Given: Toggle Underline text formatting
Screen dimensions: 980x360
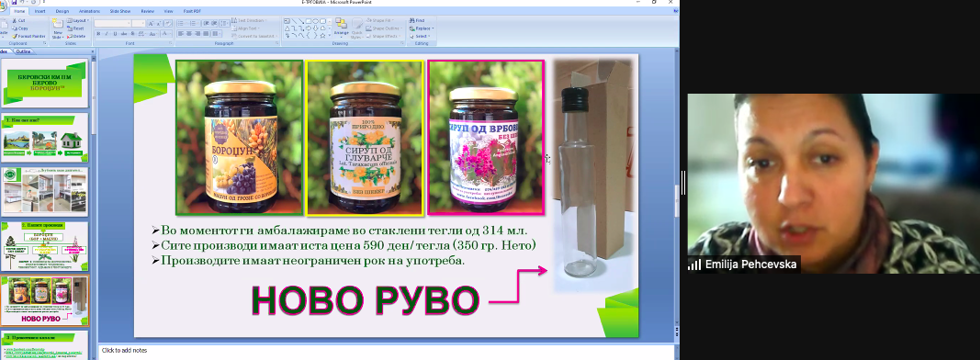Looking at the screenshot, I should click(115, 33).
